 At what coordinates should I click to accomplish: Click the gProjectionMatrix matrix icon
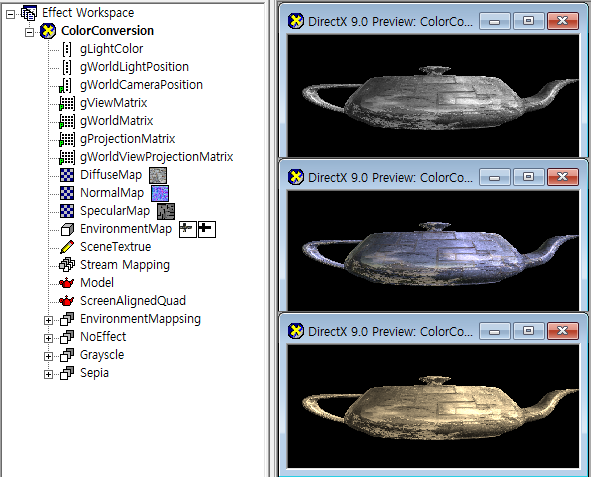point(67,139)
